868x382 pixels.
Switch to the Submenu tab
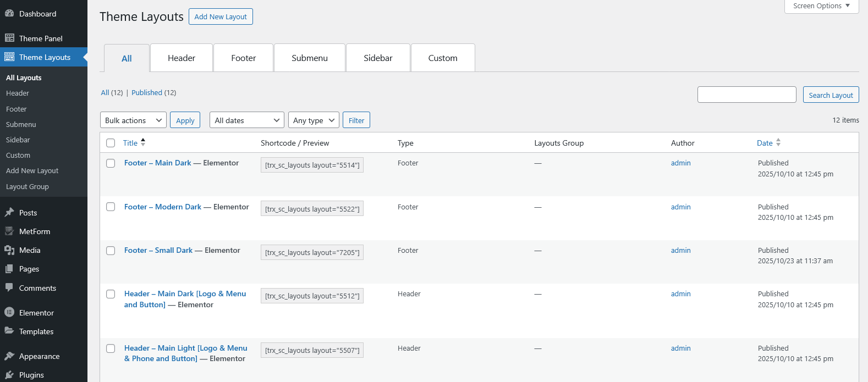(310, 58)
